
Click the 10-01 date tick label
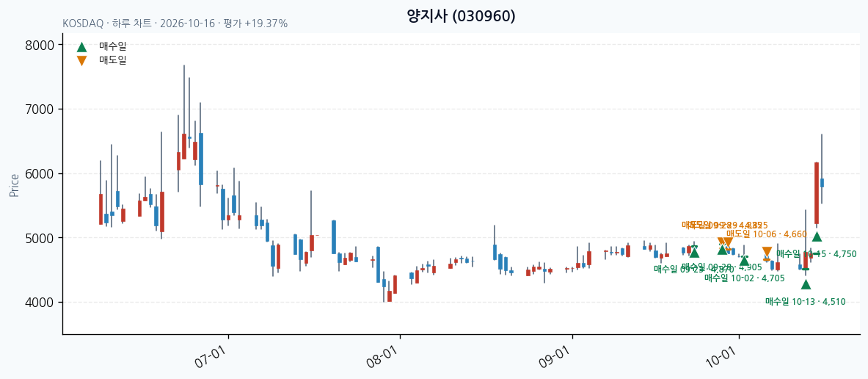coord(721,358)
